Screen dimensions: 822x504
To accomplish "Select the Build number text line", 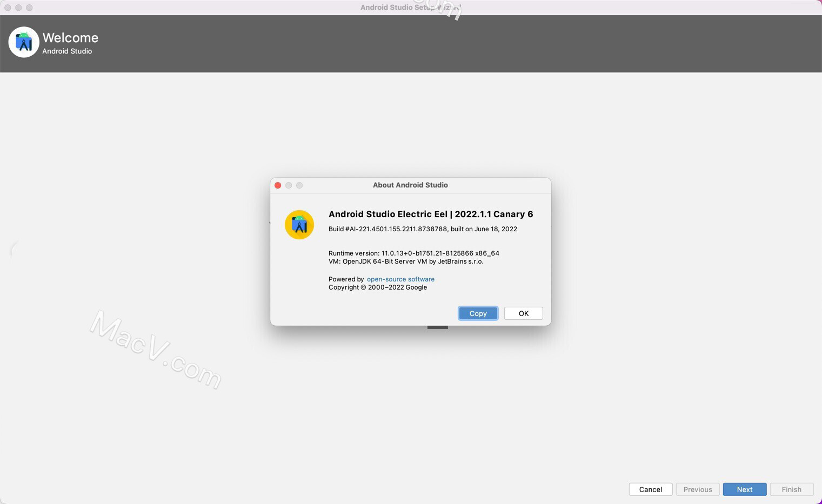I will point(423,229).
